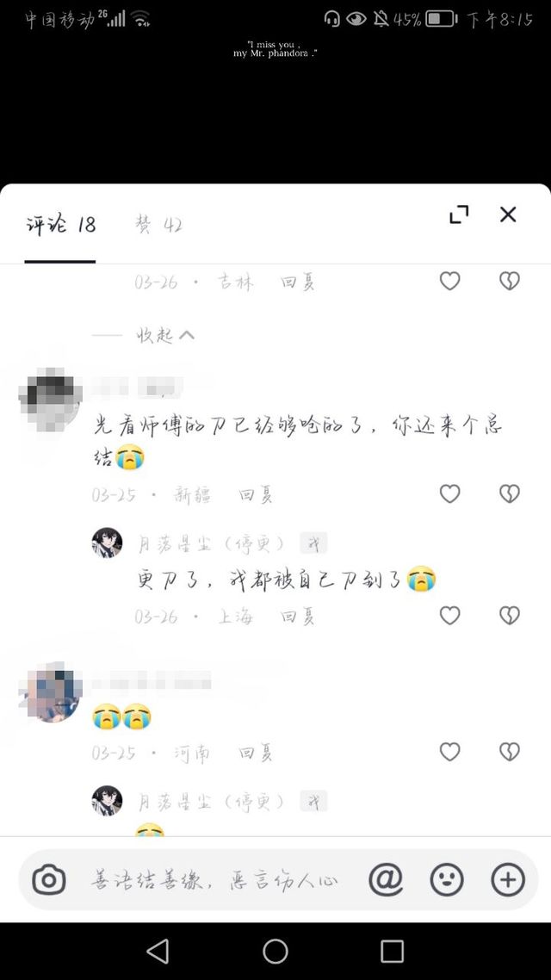Dislike the 新疆 comment with broken heart

click(x=510, y=493)
